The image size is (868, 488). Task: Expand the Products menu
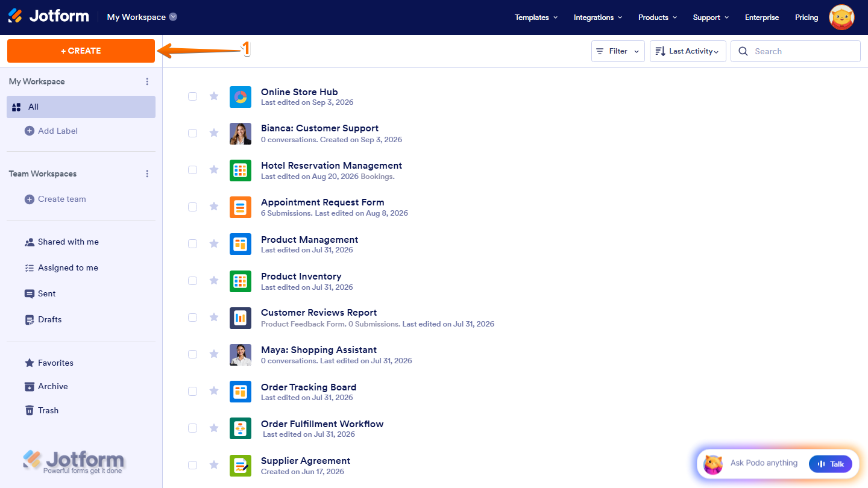[x=658, y=17]
